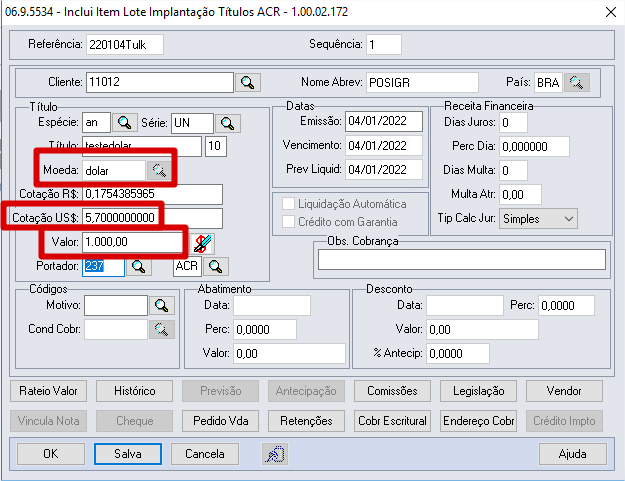Confirm with the OK button
This screenshot has width=625, height=481.
coord(51,454)
